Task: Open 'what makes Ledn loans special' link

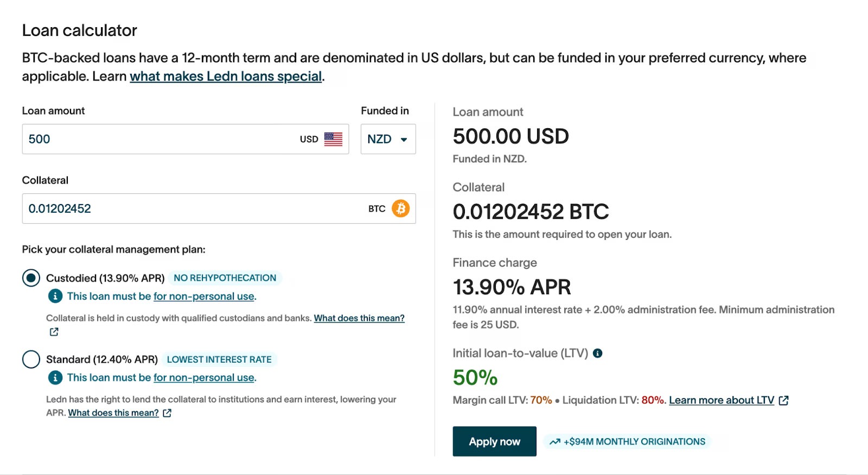Action: point(226,77)
